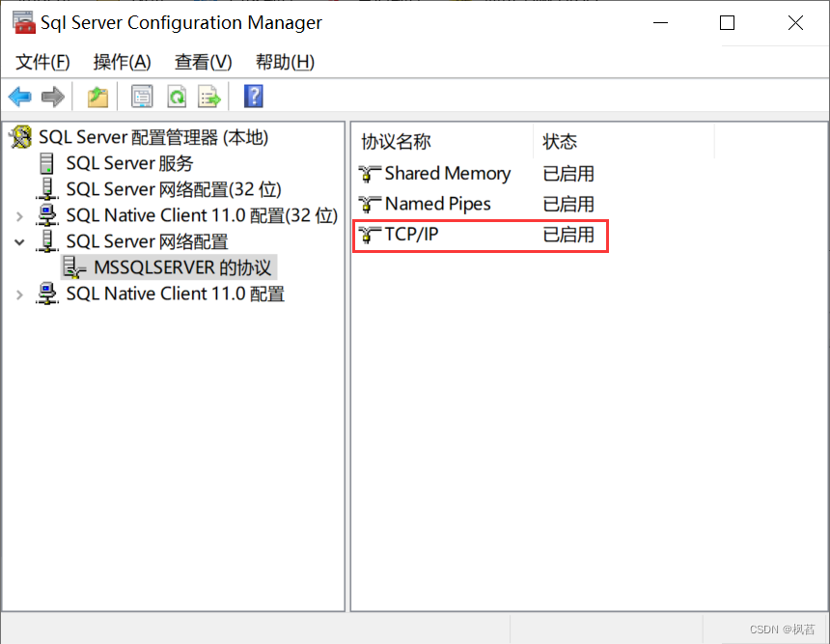The height and width of the screenshot is (644, 830).
Task: Open the Help question mark icon
Action: coord(254,97)
